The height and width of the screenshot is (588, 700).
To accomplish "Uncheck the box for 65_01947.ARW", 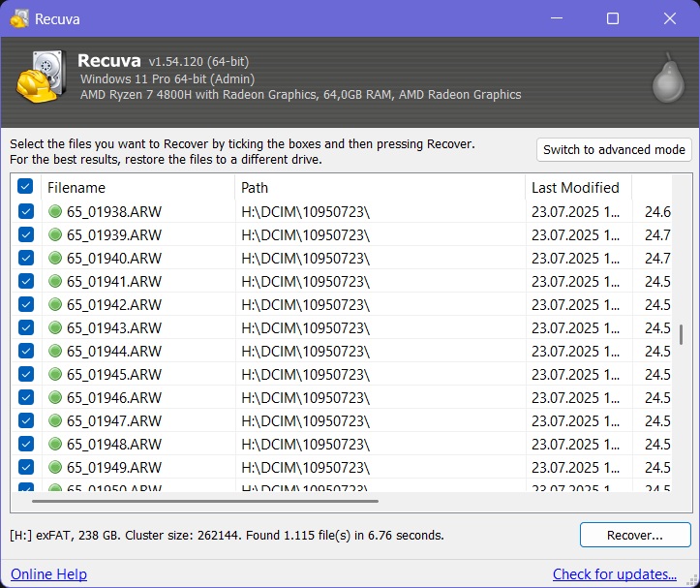I will (x=26, y=420).
